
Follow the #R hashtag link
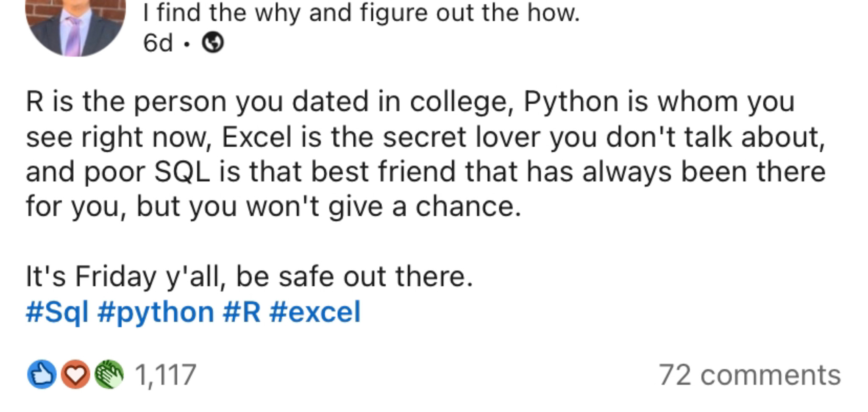pos(241,312)
